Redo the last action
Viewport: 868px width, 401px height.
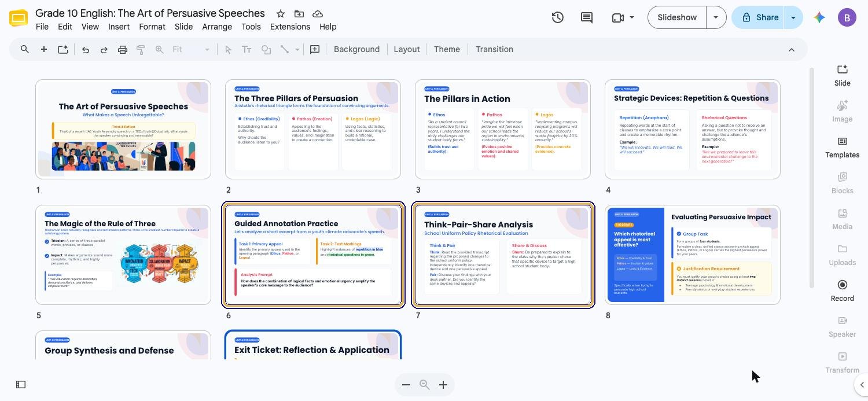coord(104,49)
